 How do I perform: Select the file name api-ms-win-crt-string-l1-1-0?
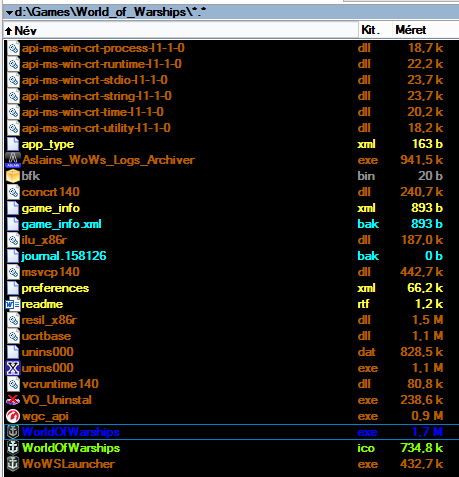[97, 96]
